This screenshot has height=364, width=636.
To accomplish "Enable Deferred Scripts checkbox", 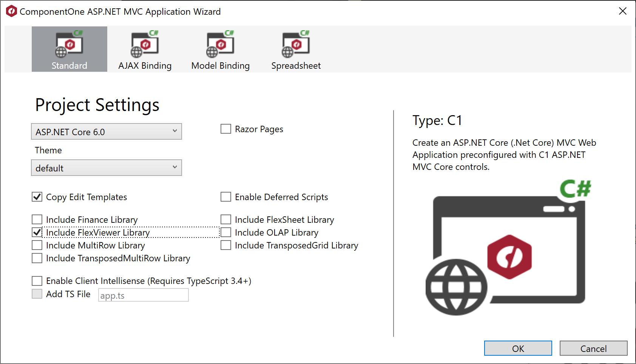I will point(226,197).
